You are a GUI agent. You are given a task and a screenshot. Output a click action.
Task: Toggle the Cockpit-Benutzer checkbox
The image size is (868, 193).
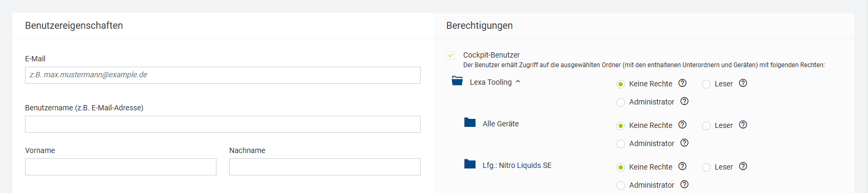point(450,55)
